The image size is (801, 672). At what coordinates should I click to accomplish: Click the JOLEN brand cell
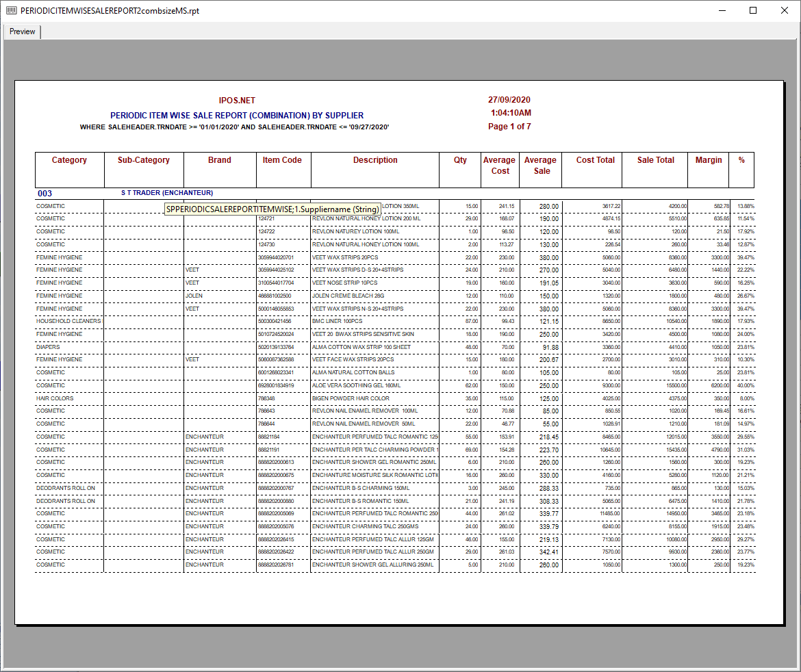(194, 296)
